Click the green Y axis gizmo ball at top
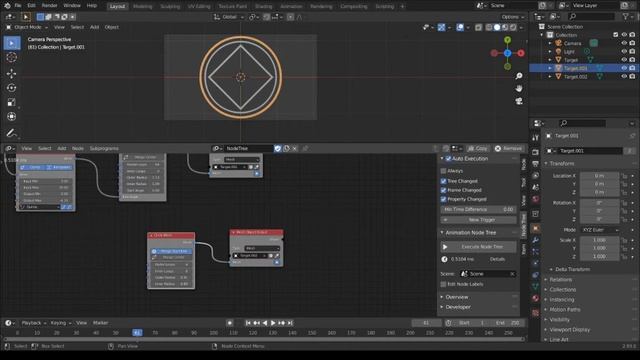 507,40
